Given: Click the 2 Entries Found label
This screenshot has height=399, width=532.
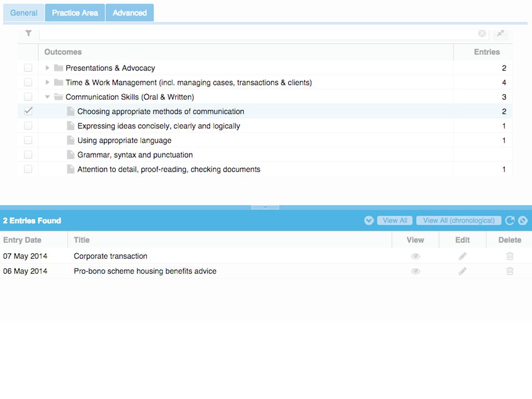Looking at the screenshot, I should 32,221.
